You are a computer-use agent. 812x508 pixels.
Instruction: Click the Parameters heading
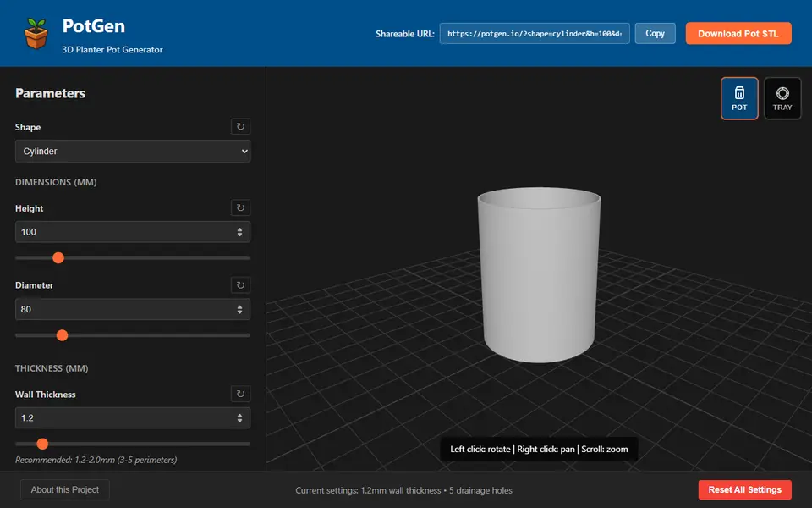coord(50,93)
